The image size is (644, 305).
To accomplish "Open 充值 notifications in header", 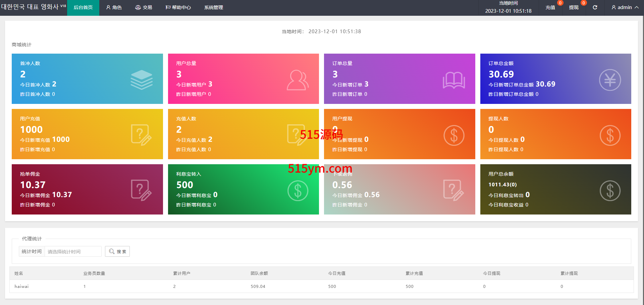I will tap(550, 7).
